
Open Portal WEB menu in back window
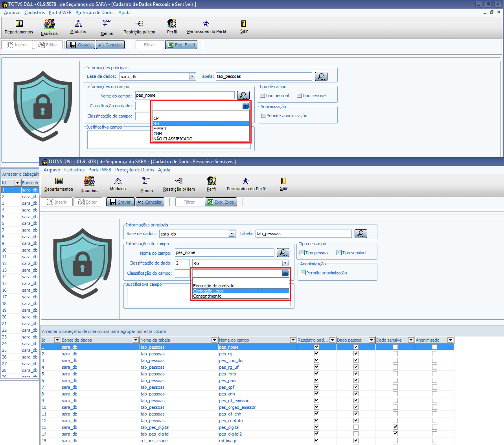(60, 13)
